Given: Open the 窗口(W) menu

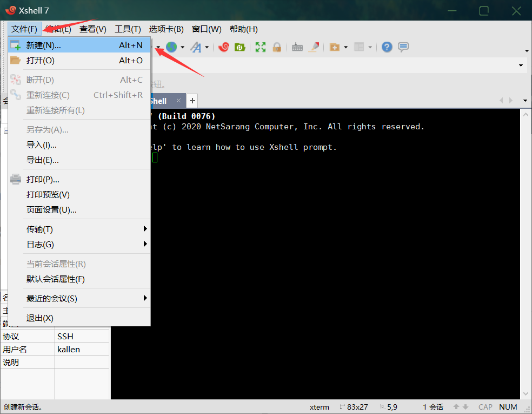Looking at the screenshot, I should click(x=207, y=29).
